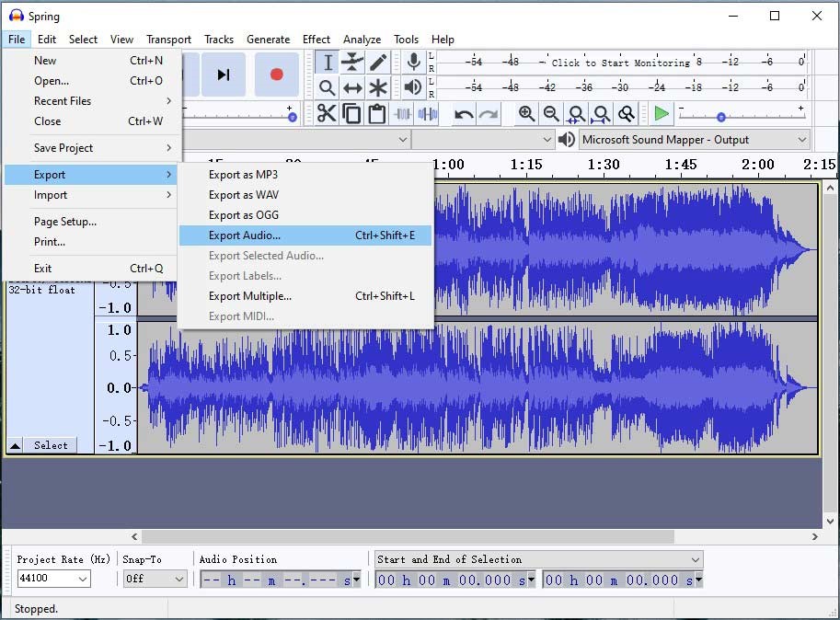840x620 pixels.
Task: Open Audio Position format dropdown arrow
Action: (x=356, y=580)
